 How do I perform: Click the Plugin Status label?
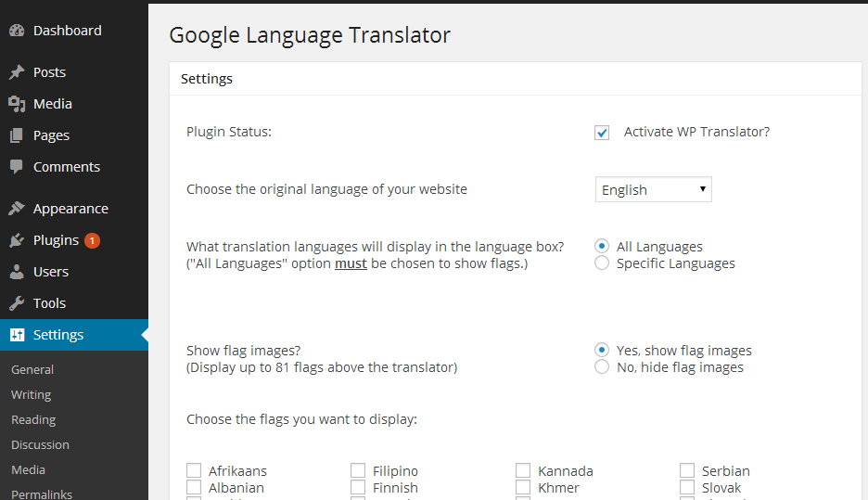(x=229, y=132)
